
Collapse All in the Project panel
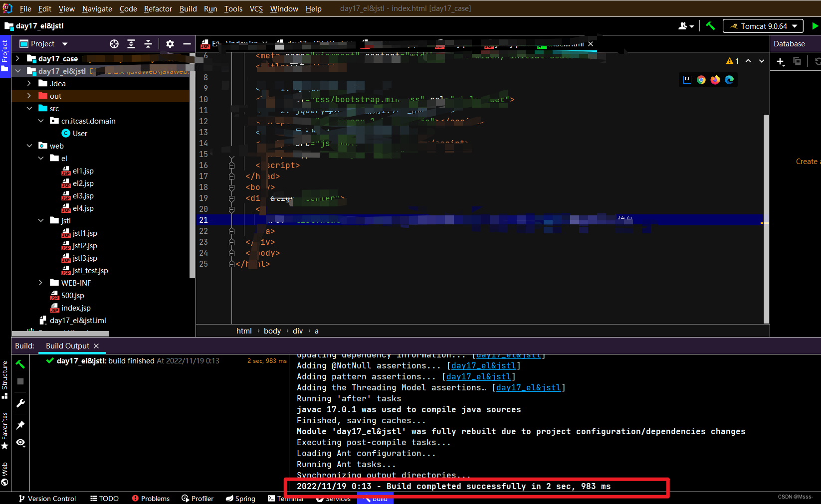coord(148,44)
